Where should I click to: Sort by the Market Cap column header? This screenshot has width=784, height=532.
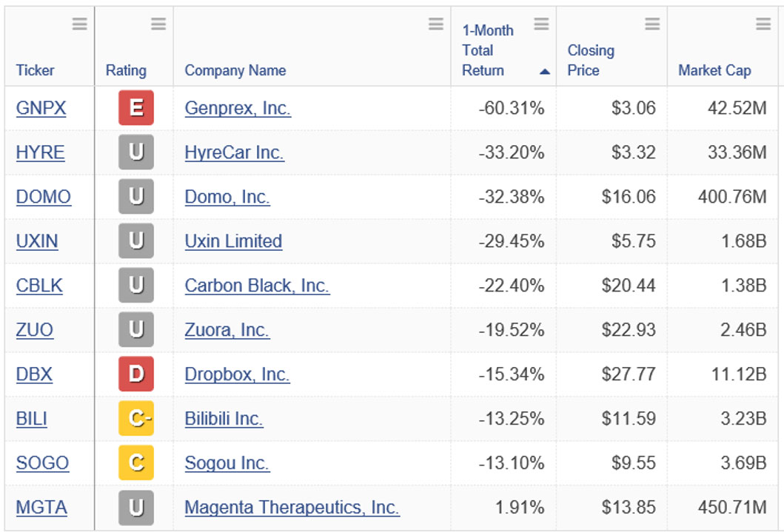714,70
